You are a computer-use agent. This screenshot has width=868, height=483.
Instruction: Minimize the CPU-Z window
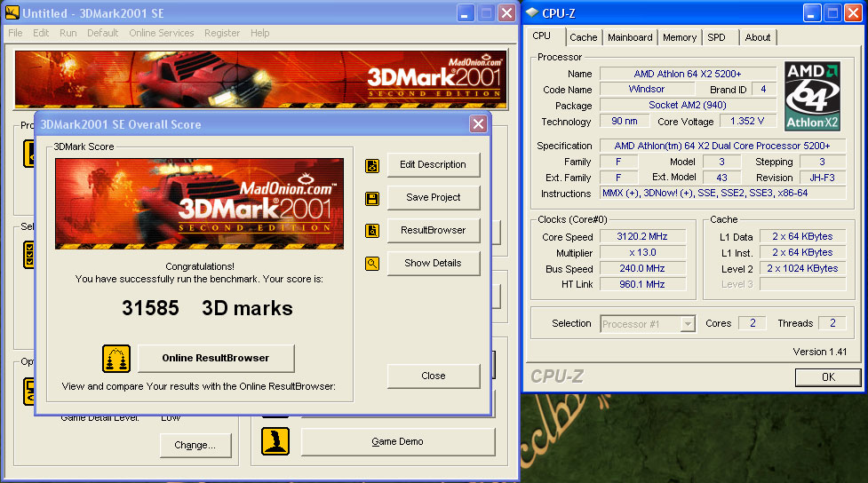(x=812, y=12)
